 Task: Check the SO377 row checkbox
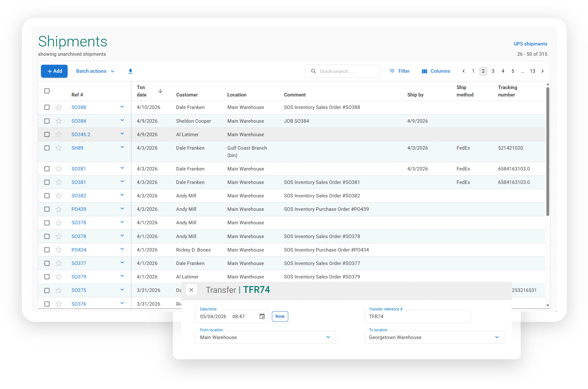pyautogui.click(x=47, y=263)
